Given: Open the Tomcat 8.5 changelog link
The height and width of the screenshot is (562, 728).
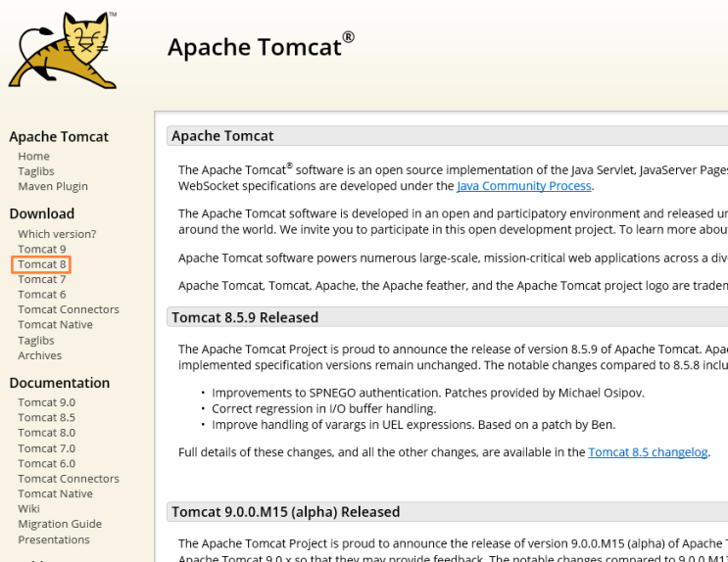Looking at the screenshot, I should click(x=648, y=452).
